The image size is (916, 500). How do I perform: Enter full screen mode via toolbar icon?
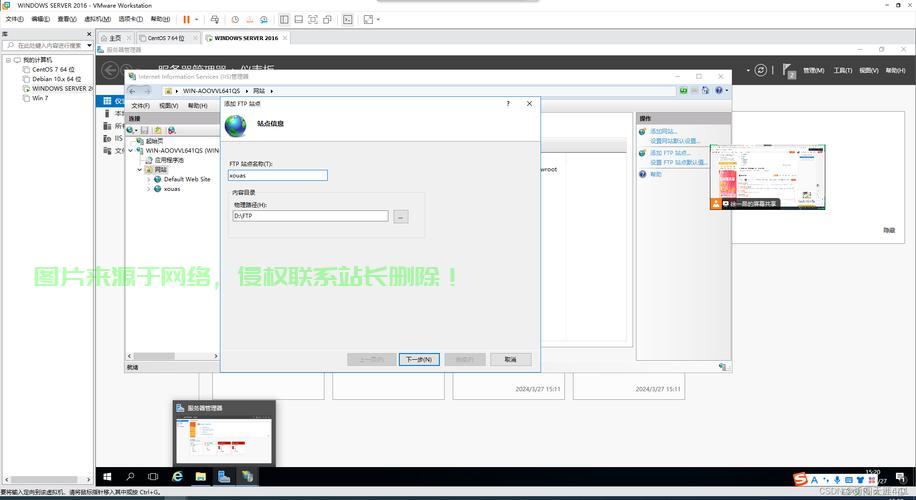point(313,19)
